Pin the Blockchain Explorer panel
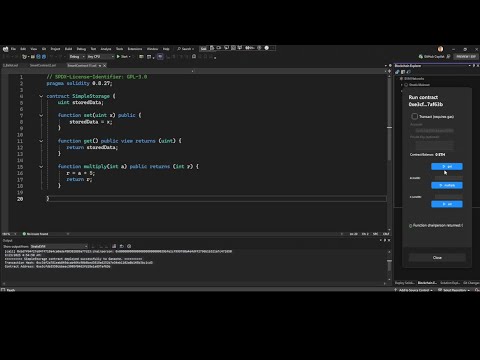 (x=474, y=66)
